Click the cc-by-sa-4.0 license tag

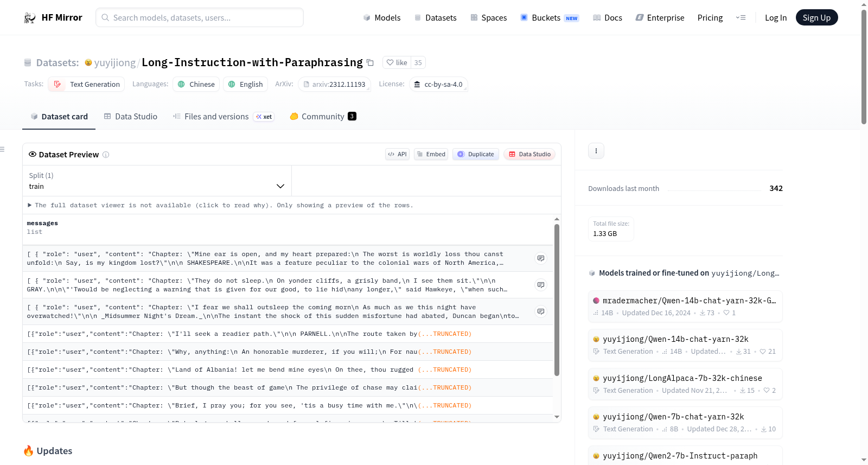[438, 84]
